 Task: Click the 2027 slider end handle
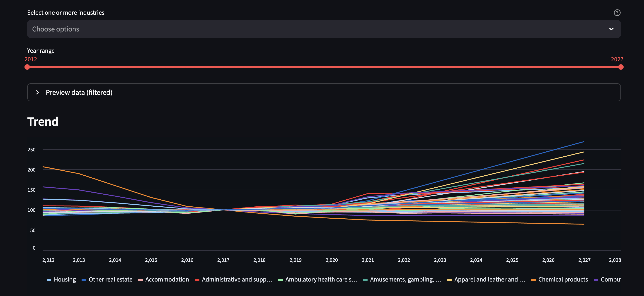pos(620,67)
